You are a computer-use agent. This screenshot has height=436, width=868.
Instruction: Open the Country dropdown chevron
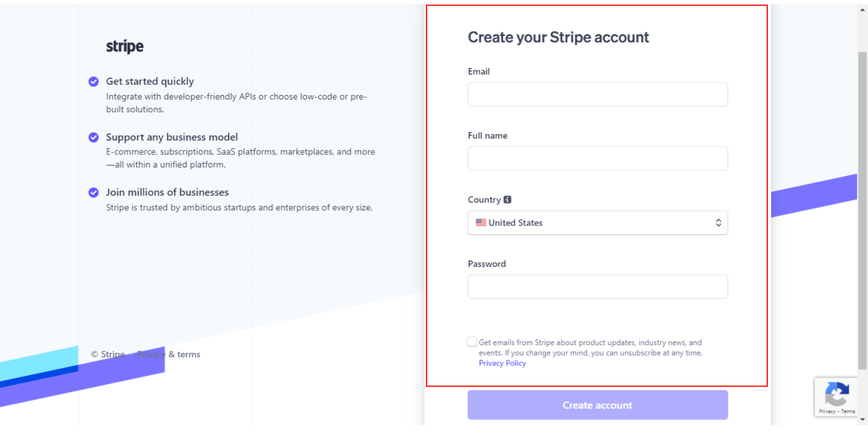point(718,222)
